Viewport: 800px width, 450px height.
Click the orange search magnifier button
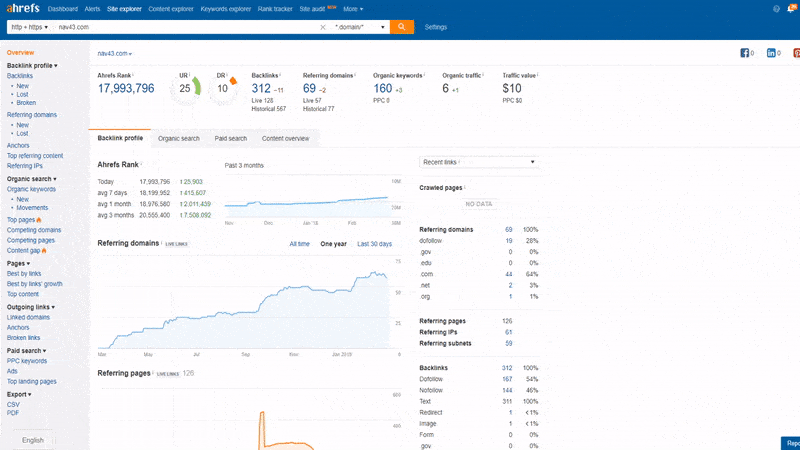(402, 27)
